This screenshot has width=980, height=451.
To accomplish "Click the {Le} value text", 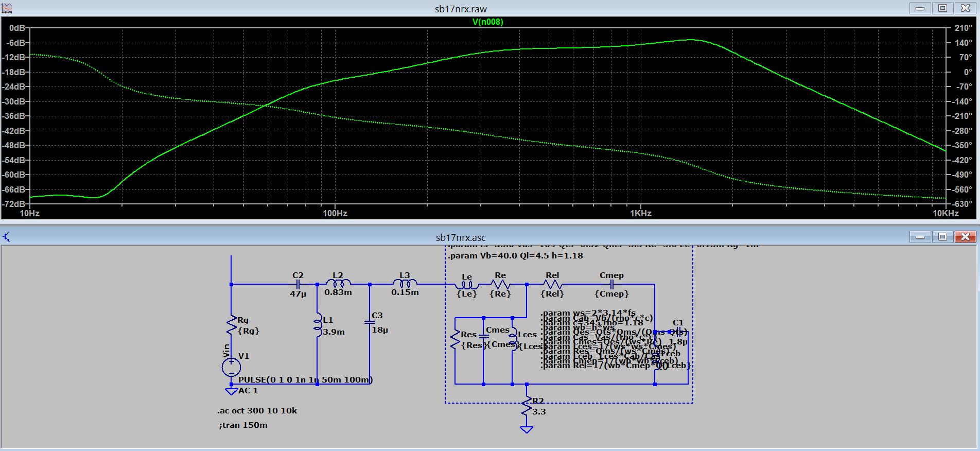I will click(467, 294).
